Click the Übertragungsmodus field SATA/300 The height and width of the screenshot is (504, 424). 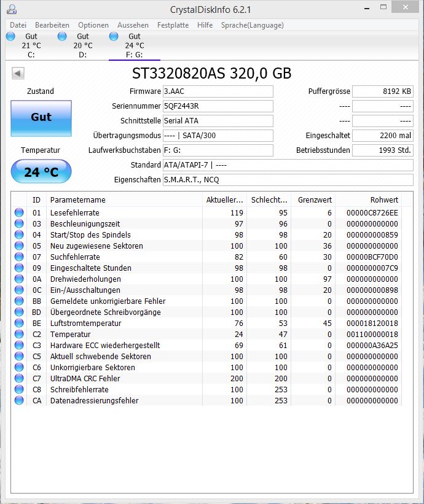(218, 136)
